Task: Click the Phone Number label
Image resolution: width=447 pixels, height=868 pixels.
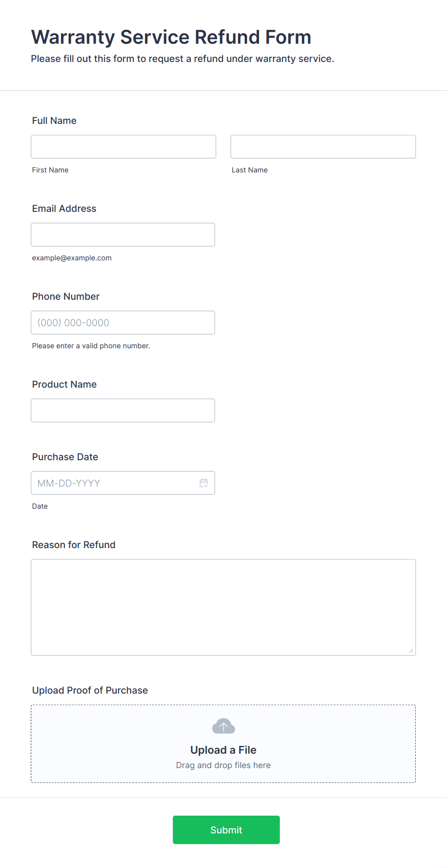Action: 66,296
